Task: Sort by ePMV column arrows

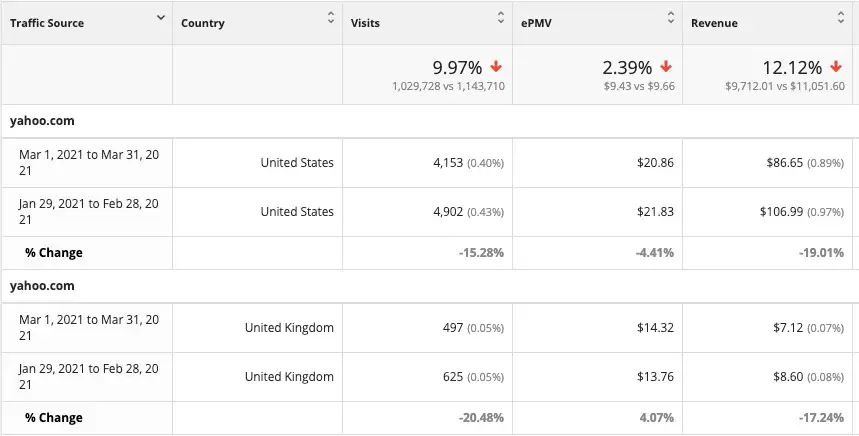Action: (671, 18)
